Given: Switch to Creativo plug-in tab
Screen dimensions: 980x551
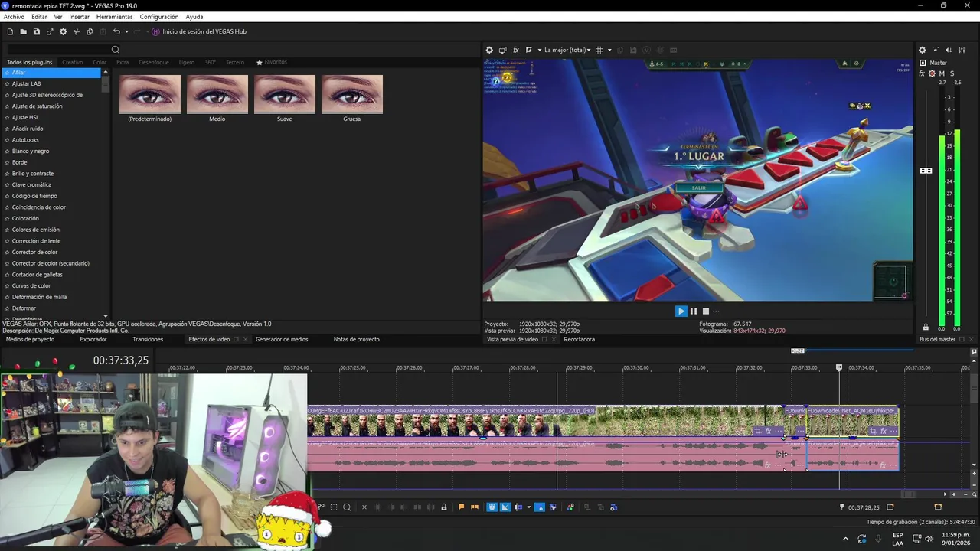Looking at the screenshot, I should click(x=72, y=62).
